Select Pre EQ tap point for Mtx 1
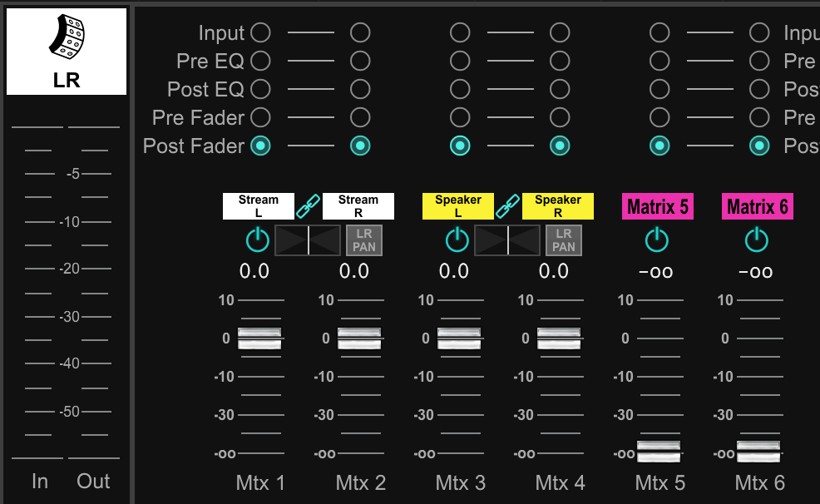Screen dimensions: 820x504 260,61
